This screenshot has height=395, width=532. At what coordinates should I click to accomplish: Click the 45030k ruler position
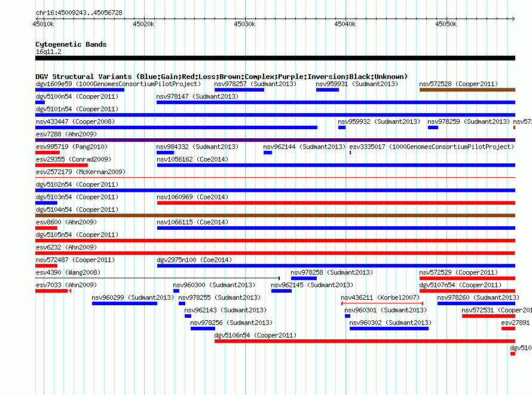244,24
